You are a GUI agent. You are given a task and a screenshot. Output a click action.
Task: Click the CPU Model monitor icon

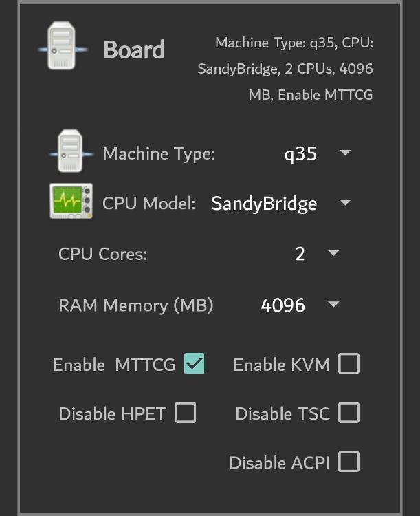coord(71,201)
